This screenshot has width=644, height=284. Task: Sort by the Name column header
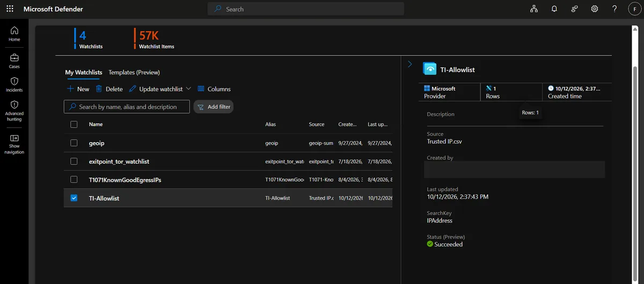pyautogui.click(x=96, y=124)
